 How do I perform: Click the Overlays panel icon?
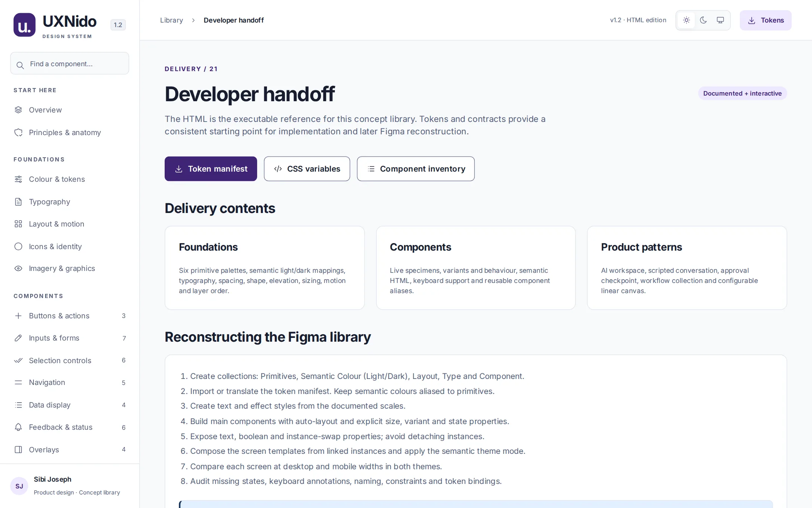coord(18,450)
